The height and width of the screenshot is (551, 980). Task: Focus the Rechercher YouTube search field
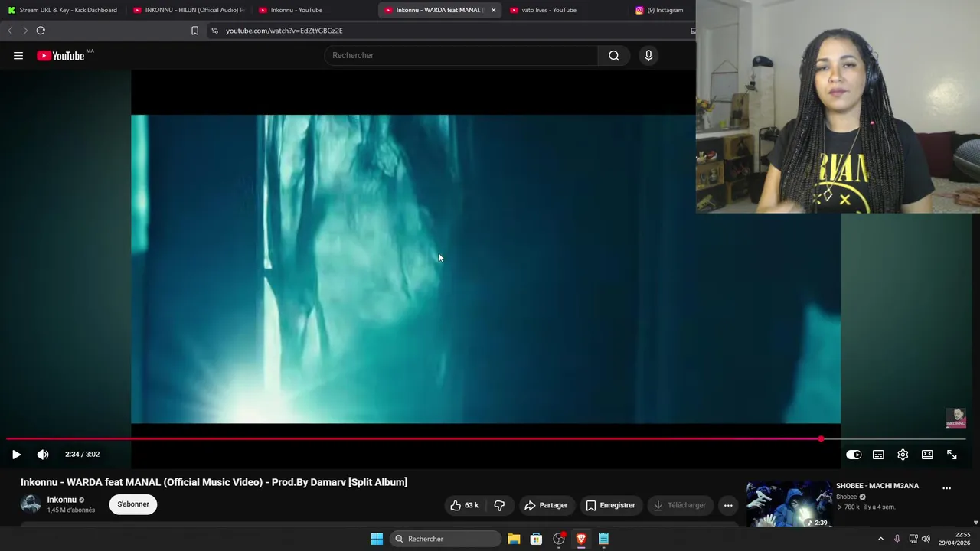tap(461, 55)
